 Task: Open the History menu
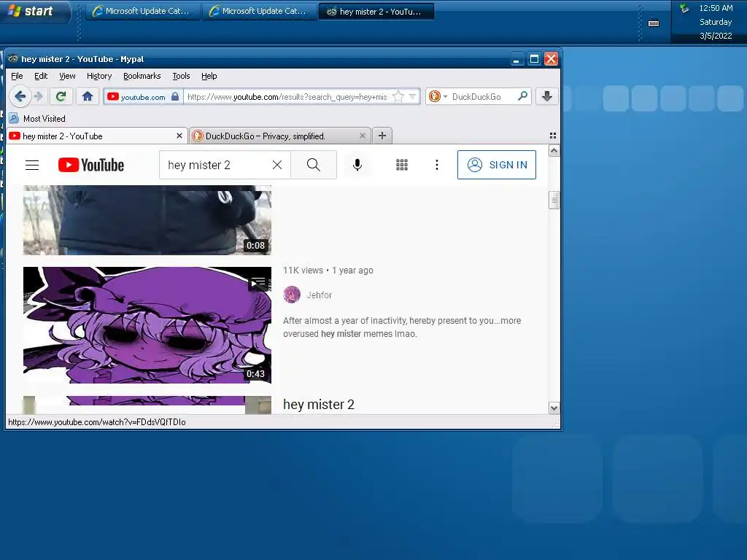99,76
